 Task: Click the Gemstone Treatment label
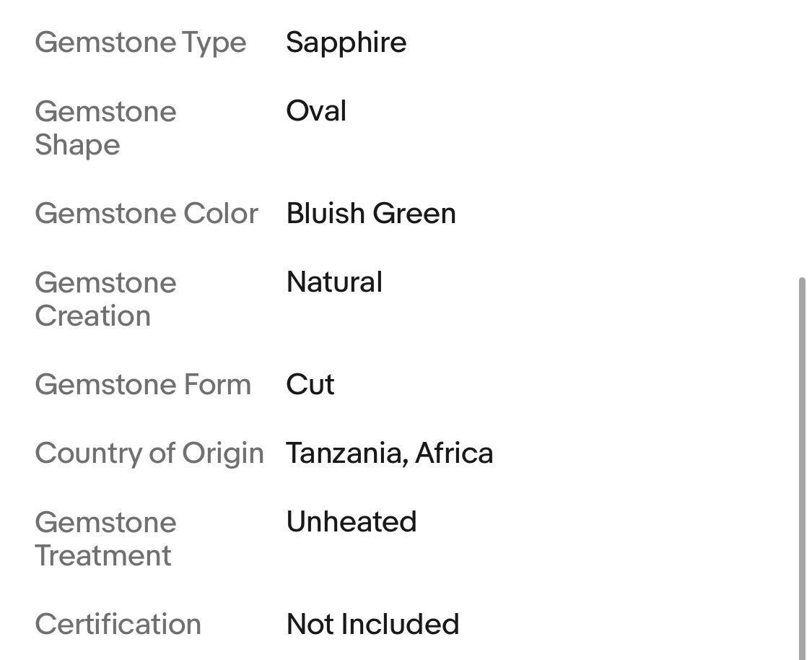point(105,539)
